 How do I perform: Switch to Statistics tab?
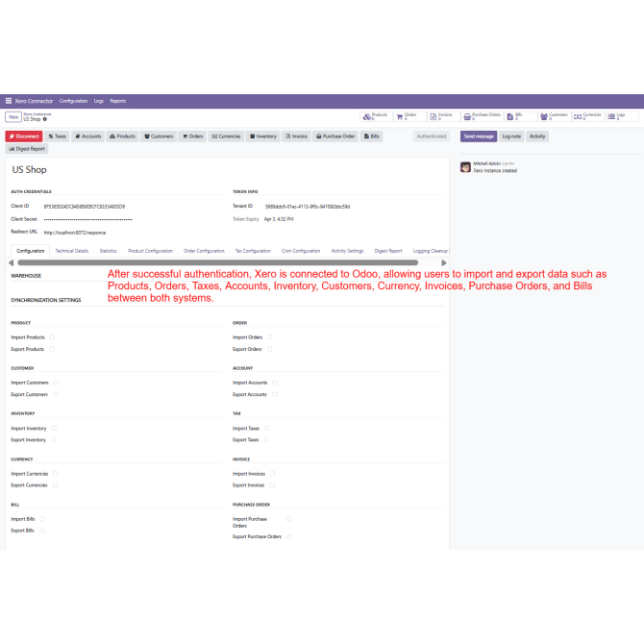(108, 251)
